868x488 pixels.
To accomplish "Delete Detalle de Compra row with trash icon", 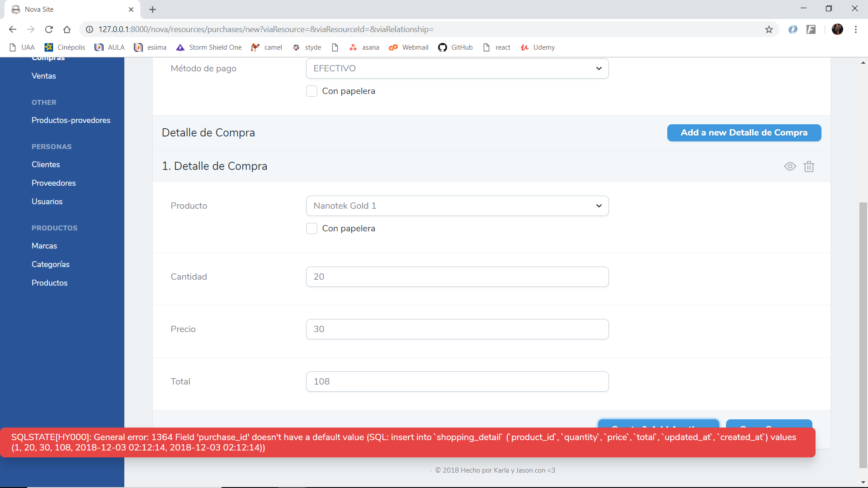I will click(x=809, y=166).
